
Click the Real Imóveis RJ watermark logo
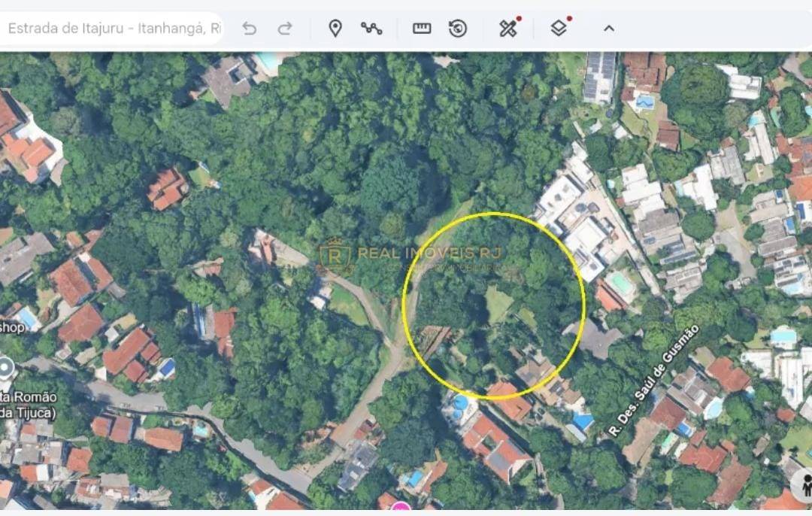click(x=335, y=256)
